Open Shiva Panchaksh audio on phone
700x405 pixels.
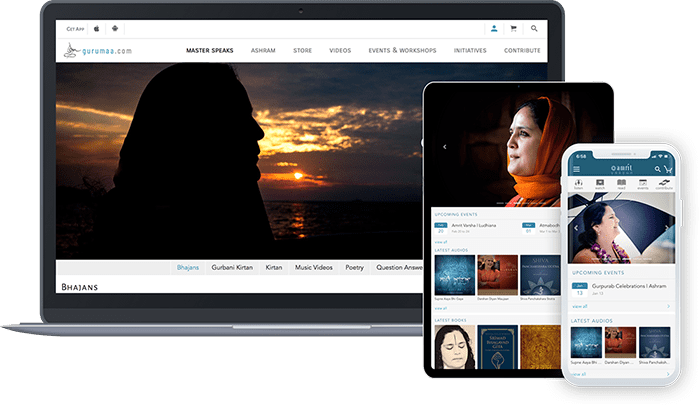coord(654,342)
